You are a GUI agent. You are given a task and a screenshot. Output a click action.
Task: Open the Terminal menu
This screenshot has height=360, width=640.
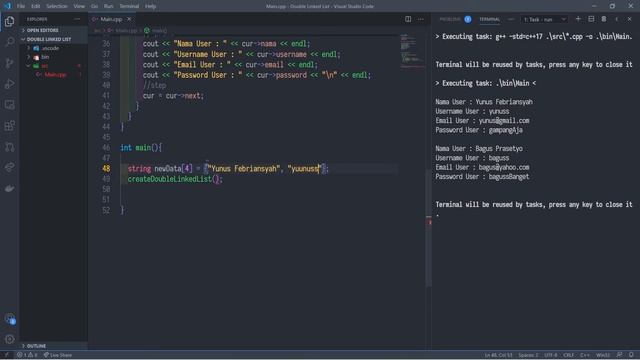point(129,6)
